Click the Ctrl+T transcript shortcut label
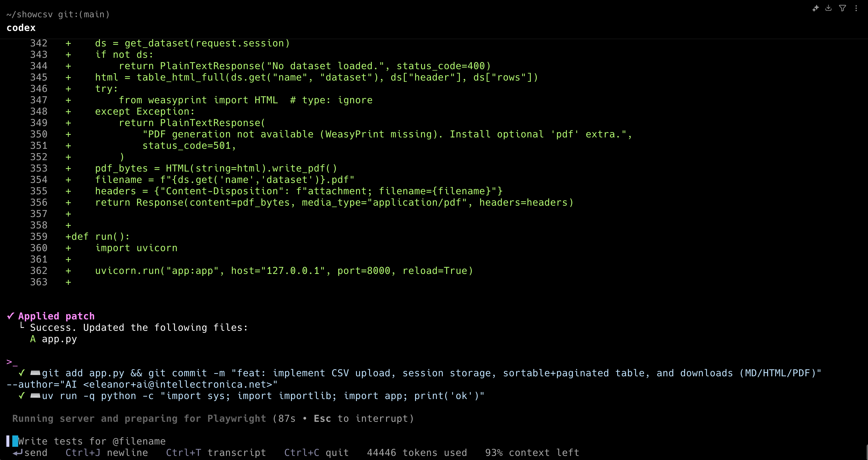 click(216, 452)
